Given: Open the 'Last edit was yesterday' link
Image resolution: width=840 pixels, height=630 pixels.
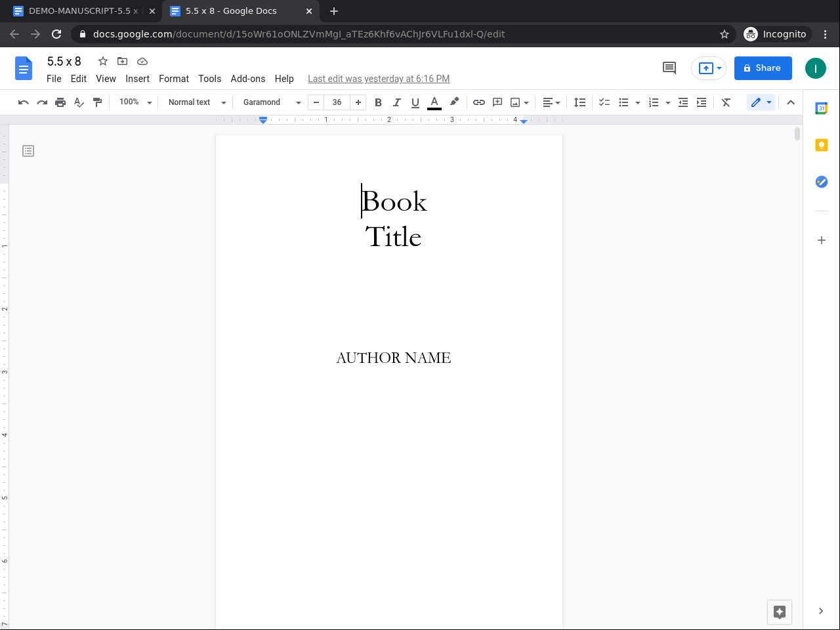Looking at the screenshot, I should click(x=379, y=79).
